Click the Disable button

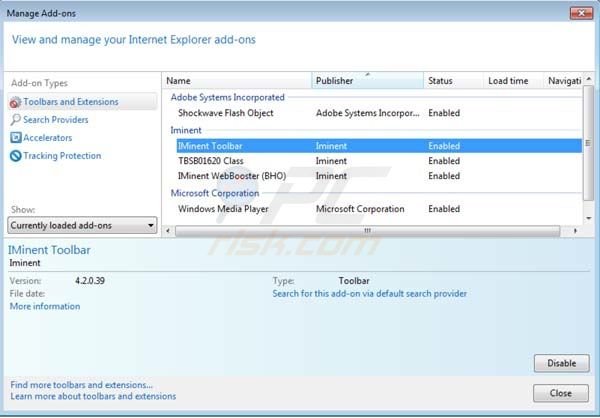(561, 363)
